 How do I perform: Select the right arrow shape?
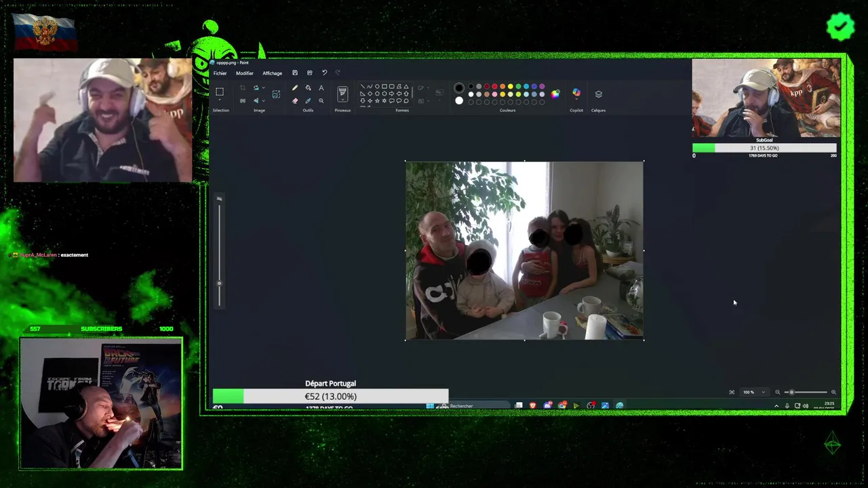click(x=391, y=94)
